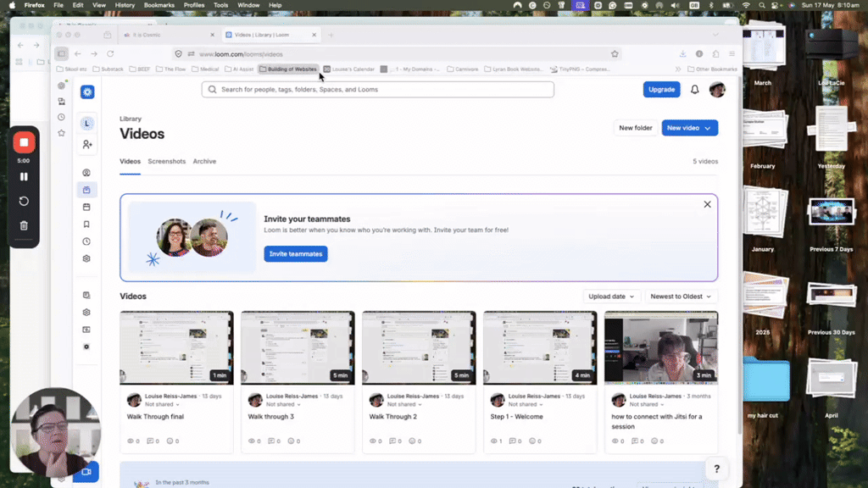Open Louise's Calendar bookmark
This screenshot has height=488, width=868.
349,69
